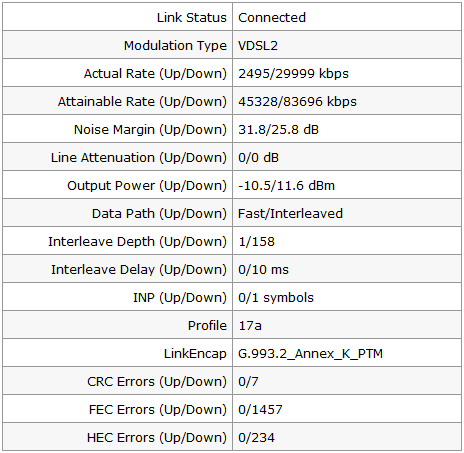The width and height of the screenshot is (464, 453).
Task: Click the Profile 17a value
Action: pyautogui.click(x=250, y=326)
